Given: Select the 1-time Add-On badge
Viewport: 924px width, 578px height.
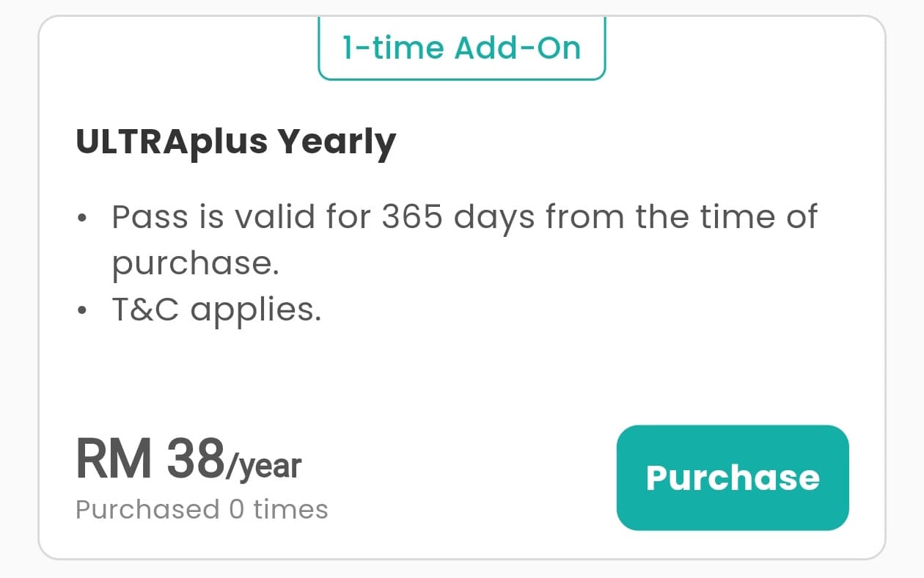Looking at the screenshot, I should point(462,48).
